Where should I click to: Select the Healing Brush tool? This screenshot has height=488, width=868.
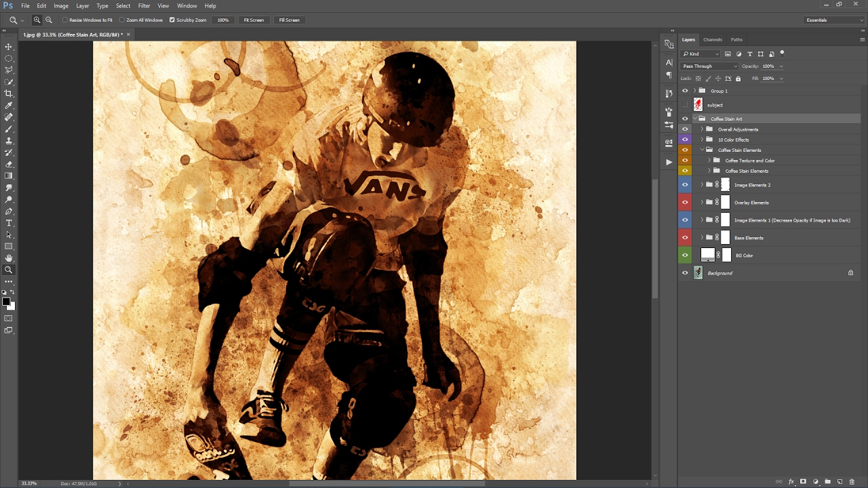[x=9, y=117]
